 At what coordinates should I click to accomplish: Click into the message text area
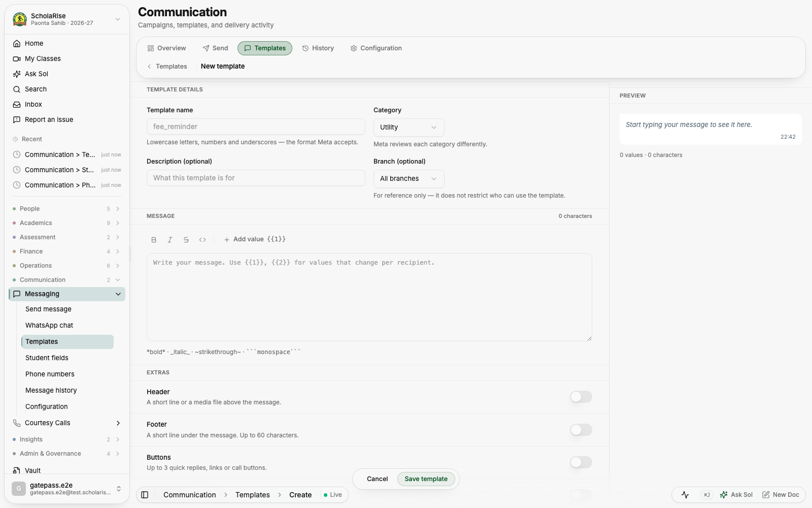(369, 297)
